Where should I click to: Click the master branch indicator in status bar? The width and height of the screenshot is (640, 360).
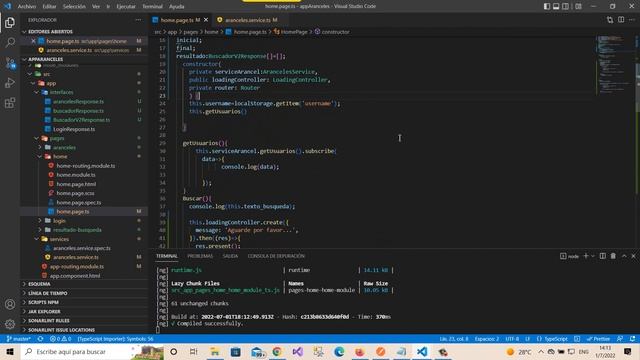click(x=18, y=339)
